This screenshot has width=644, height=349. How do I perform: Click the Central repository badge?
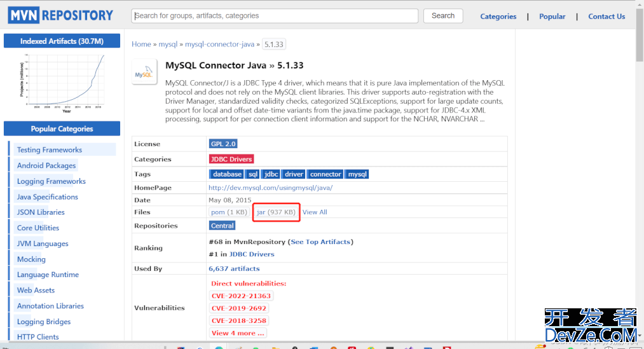[x=223, y=226]
